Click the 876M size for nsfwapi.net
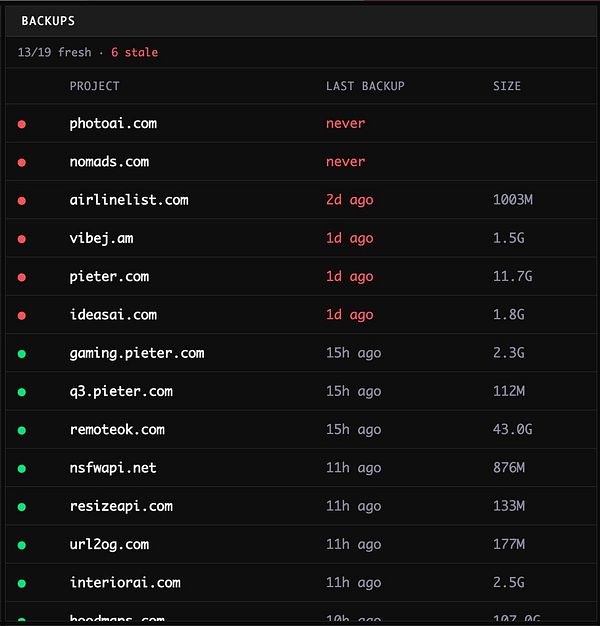This screenshot has height=626, width=600. point(509,468)
